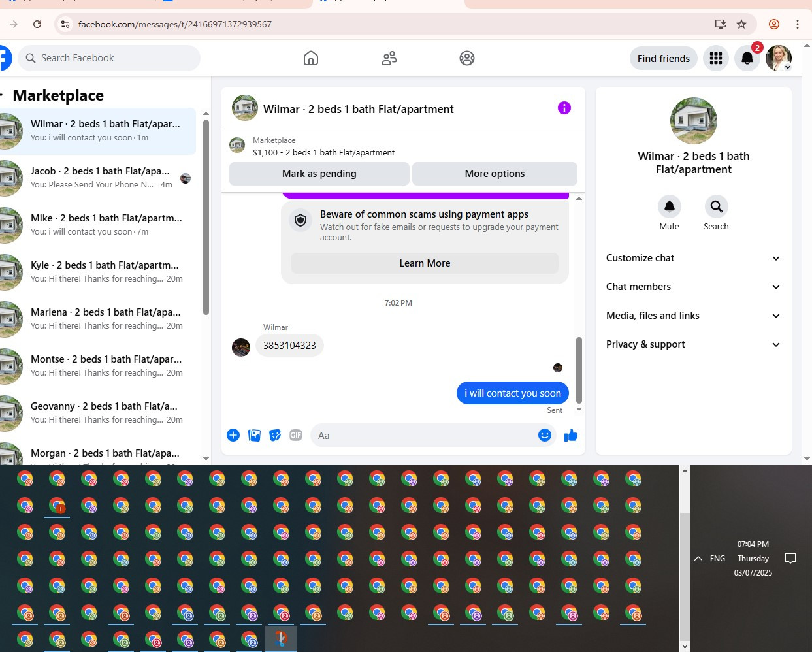The height and width of the screenshot is (652, 812).
Task: Open the apps grid menu icon
Action: 716,58
